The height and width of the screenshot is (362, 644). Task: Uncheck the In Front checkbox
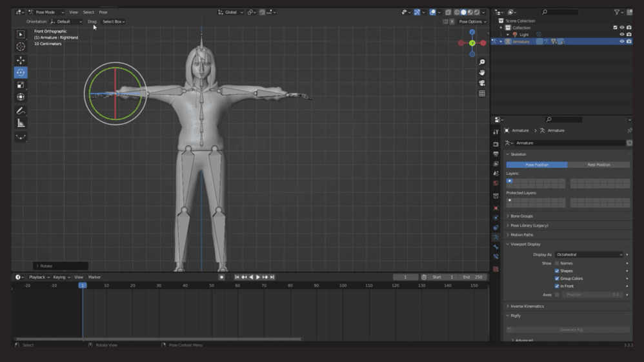(x=557, y=286)
